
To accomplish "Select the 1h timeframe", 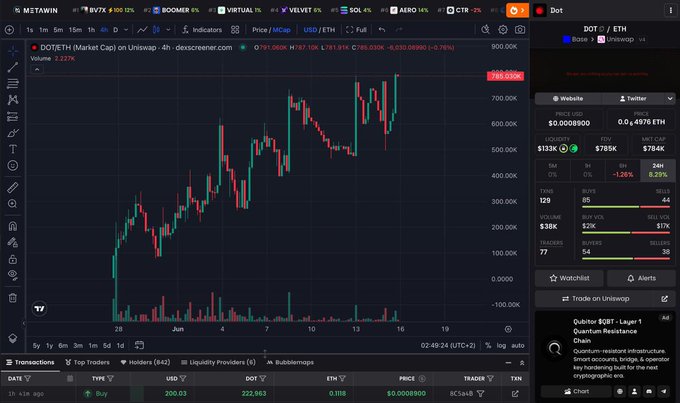I will 91,29.
